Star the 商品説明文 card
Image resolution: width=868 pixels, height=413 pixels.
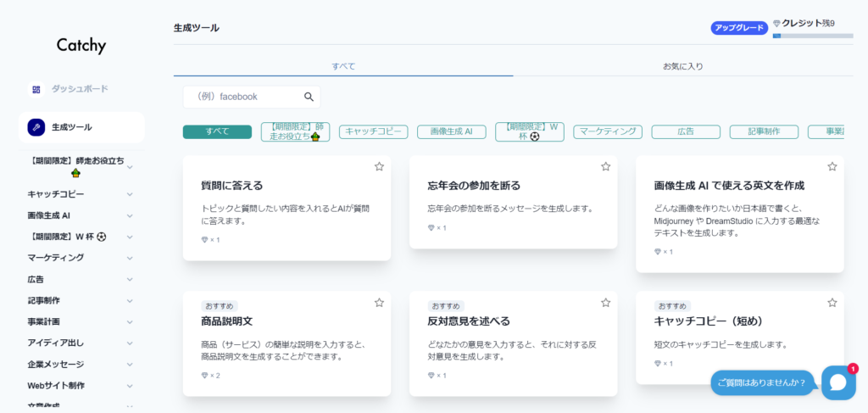pos(379,302)
